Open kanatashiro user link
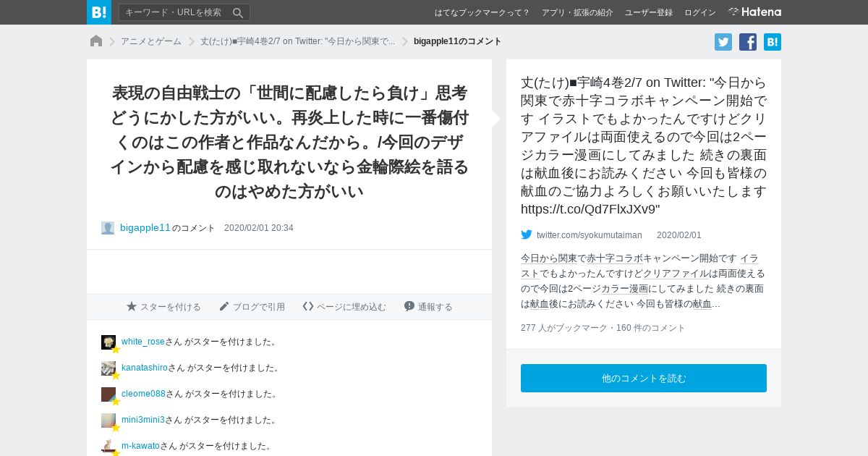Screen dimensions: 868x456 tap(145, 368)
